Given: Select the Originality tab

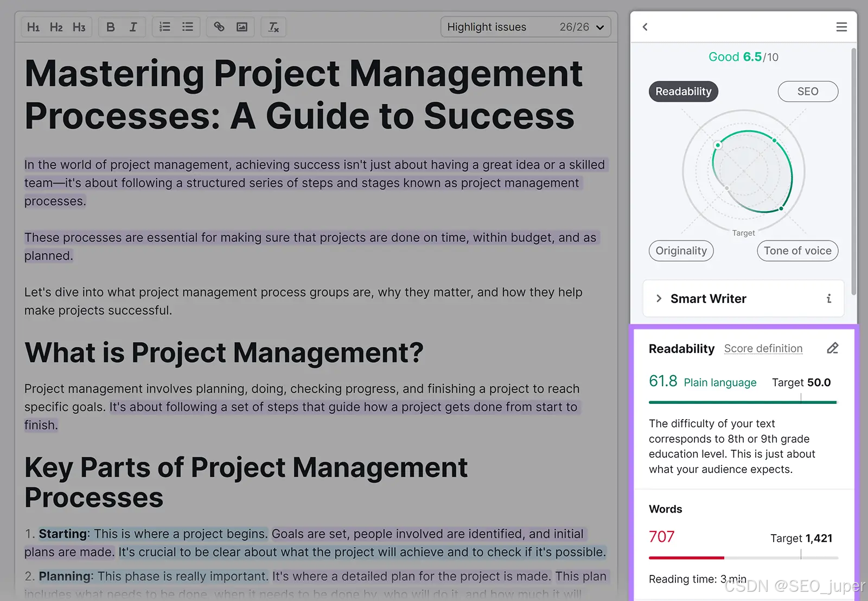Looking at the screenshot, I should pyautogui.click(x=681, y=251).
